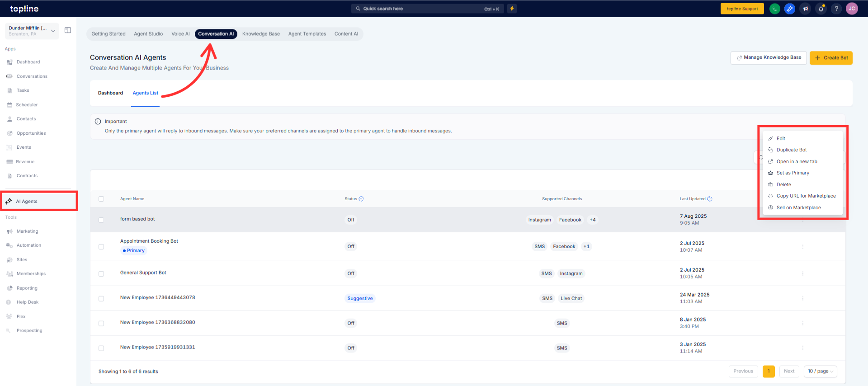Tick the select-all checkbox in table header
Screen dimensions: 868x386
click(101, 199)
